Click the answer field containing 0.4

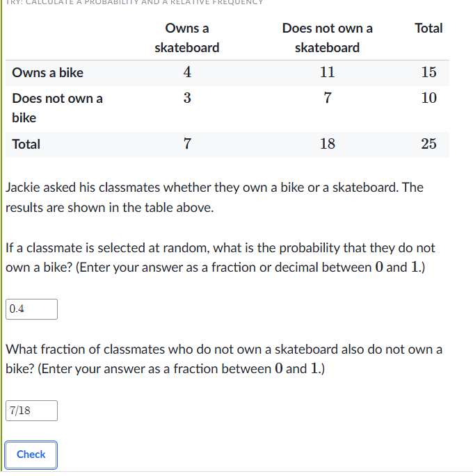[x=31, y=309]
